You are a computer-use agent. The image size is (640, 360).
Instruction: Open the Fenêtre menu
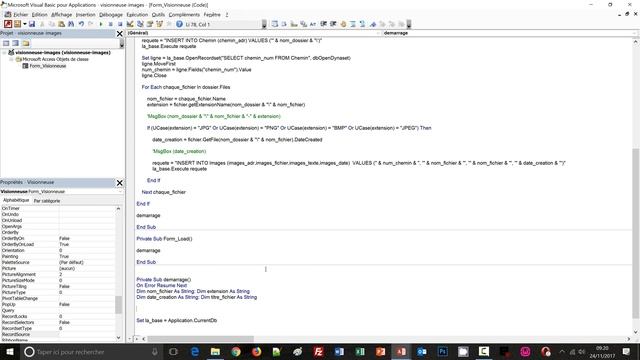212,15
